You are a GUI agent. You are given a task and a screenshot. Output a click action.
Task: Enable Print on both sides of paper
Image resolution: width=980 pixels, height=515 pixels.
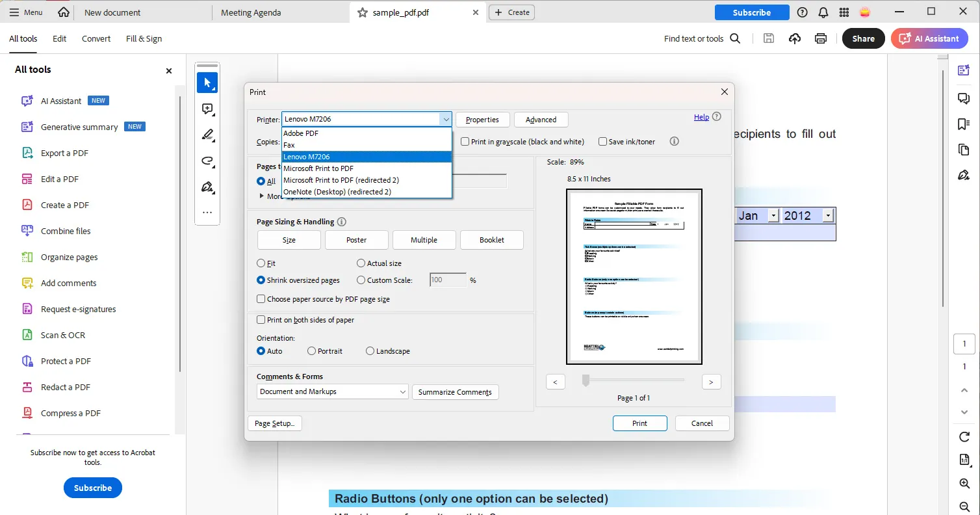pyautogui.click(x=261, y=319)
